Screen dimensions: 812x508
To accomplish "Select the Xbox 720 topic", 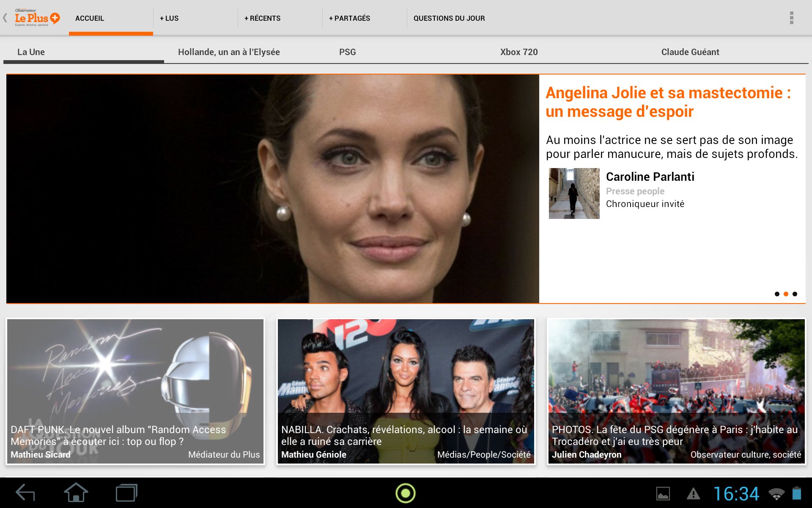I will 519,52.
